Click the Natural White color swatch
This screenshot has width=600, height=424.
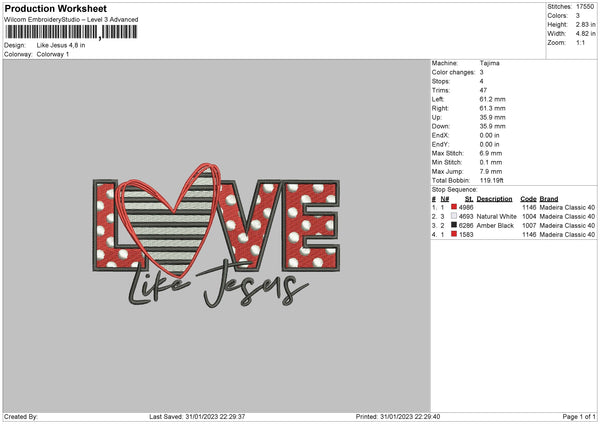point(454,216)
